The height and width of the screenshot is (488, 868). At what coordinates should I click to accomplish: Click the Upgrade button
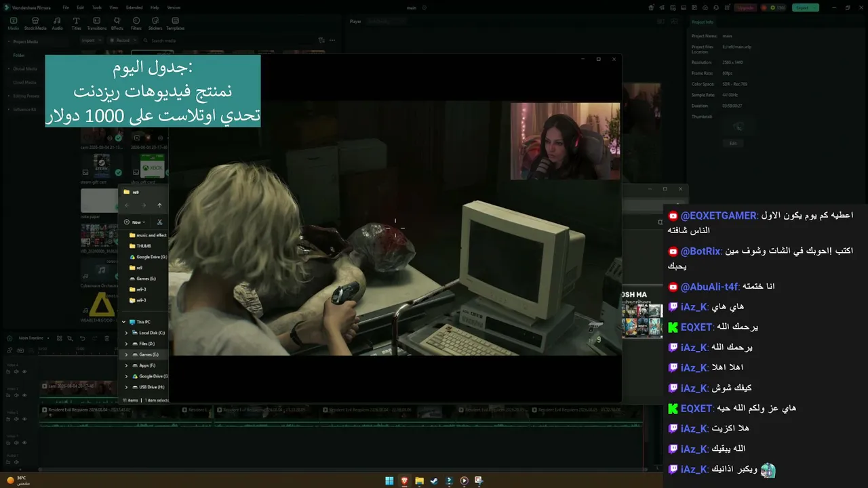click(745, 7)
